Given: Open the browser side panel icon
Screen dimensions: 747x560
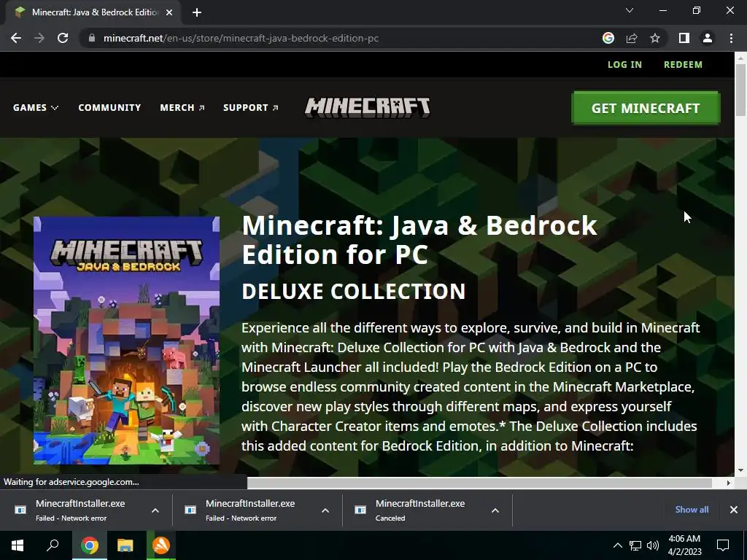Looking at the screenshot, I should pyautogui.click(x=684, y=38).
